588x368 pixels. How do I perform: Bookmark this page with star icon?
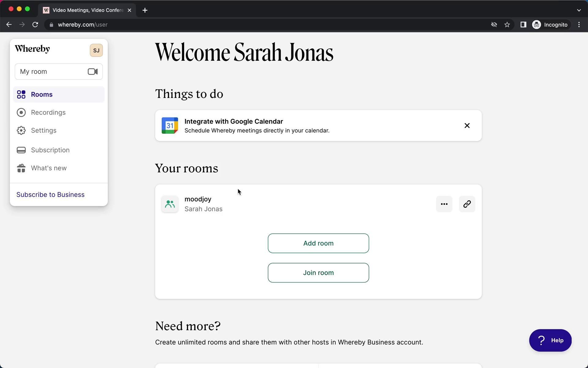coord(507,25)
